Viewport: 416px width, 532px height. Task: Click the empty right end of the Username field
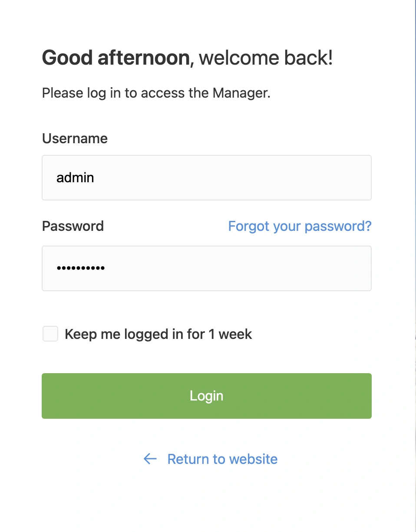tap(339, 177)
